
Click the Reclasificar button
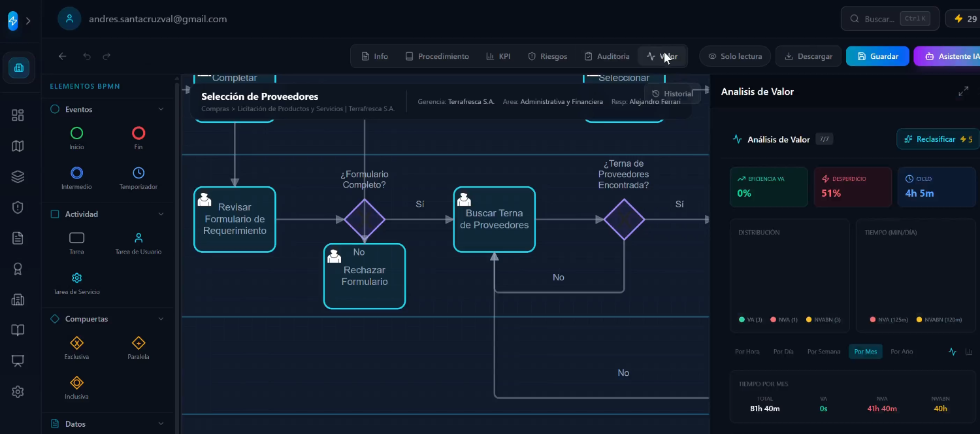(x=938, y=139)
